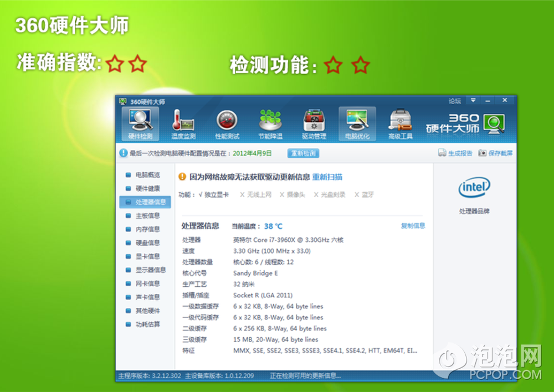Click the Intel processor brand logo
The height and width of the screenshot is (392, 554).
(x=474, y=187)
